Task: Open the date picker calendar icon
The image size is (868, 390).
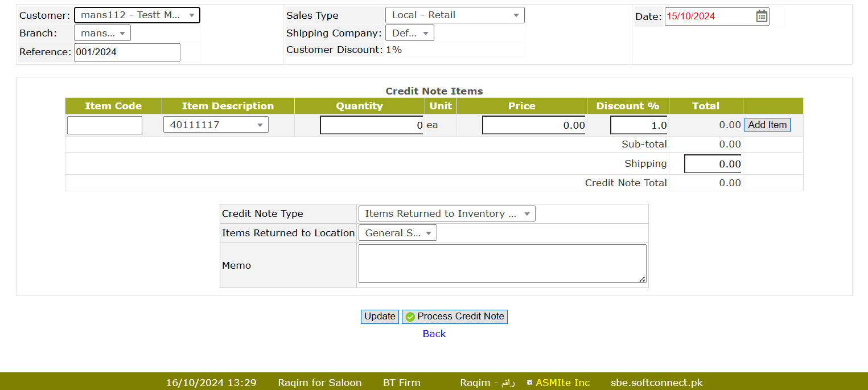Action: pos(762,16)
